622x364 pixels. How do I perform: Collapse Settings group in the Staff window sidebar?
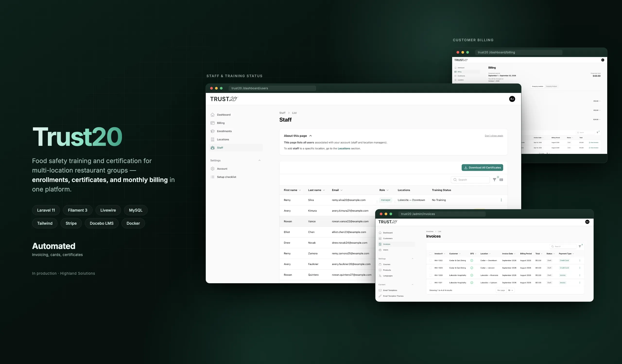pyautogui.click(x=259, y=160)
